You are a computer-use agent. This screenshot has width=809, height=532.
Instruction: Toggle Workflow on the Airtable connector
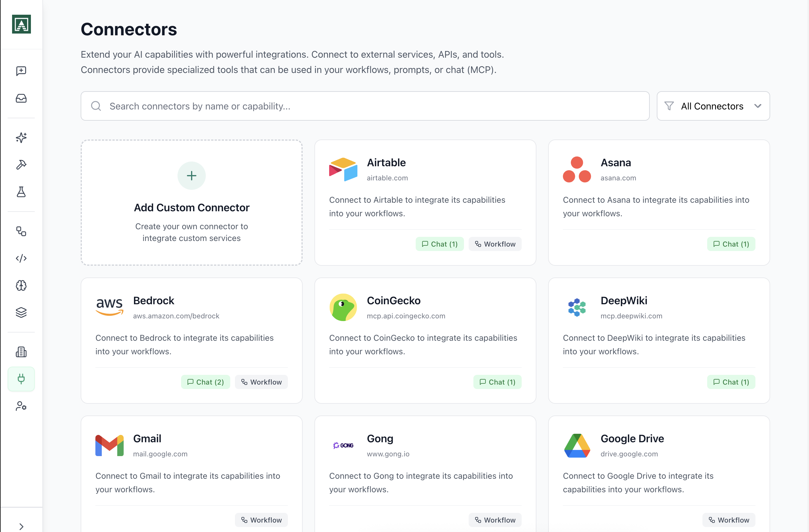495,244
